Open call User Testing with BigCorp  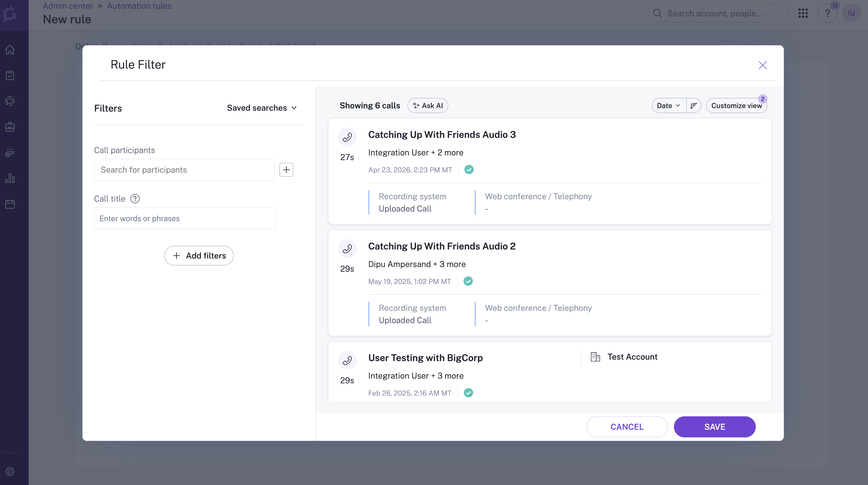point(426,358)
